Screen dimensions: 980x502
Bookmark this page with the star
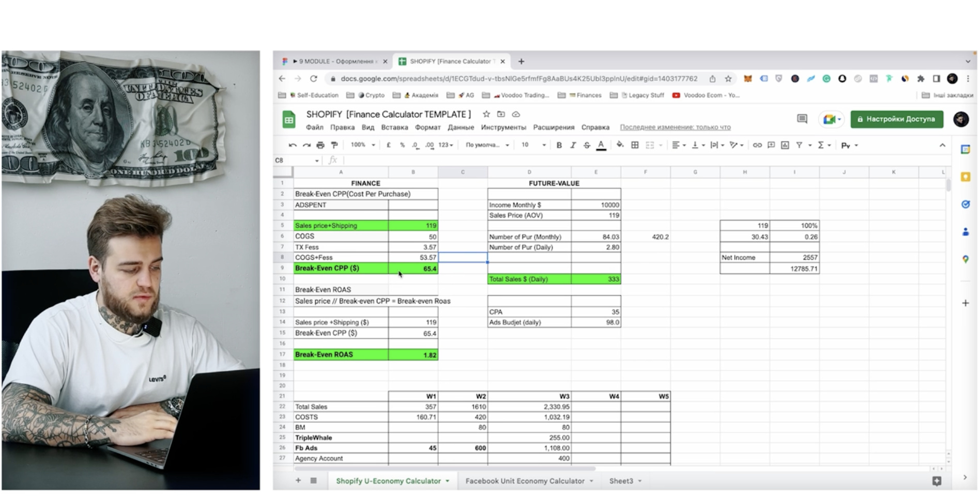728,79
